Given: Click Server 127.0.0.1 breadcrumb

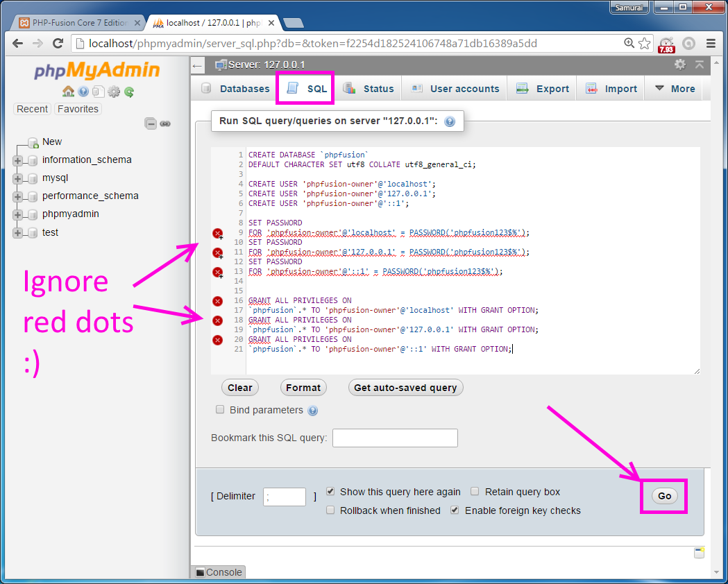Looking at the screenshot, I should point(266,65).
